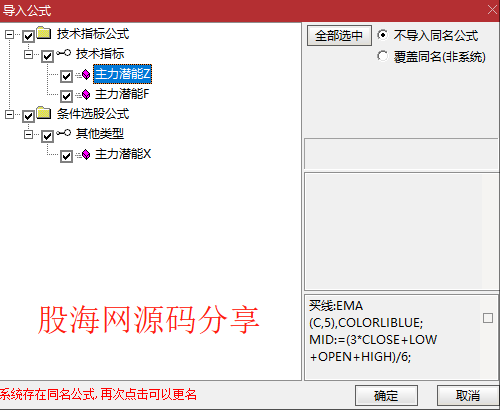The width and height of the screenshot is (500, 410).
Task: Click the magenta cube icon beside 主力潜能Z
Action: coord(86,75)
